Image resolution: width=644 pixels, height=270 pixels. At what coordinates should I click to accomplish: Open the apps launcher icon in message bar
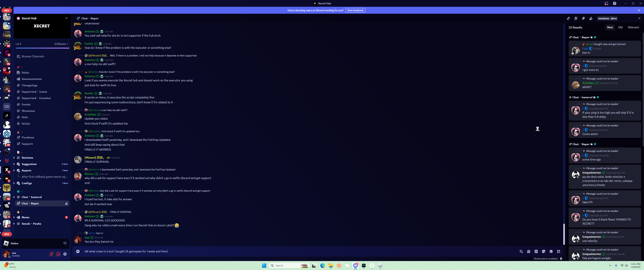[x=558, y=251]
